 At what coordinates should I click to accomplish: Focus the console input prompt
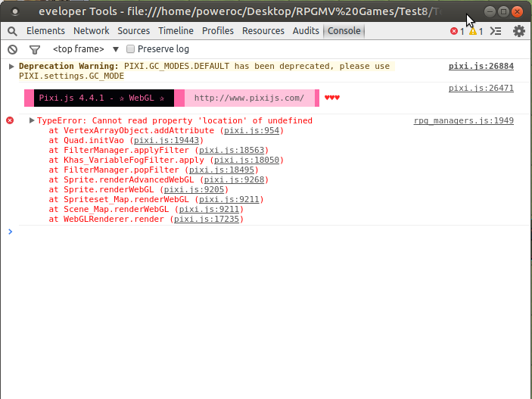pyautogui.click(x=265, y=232)
